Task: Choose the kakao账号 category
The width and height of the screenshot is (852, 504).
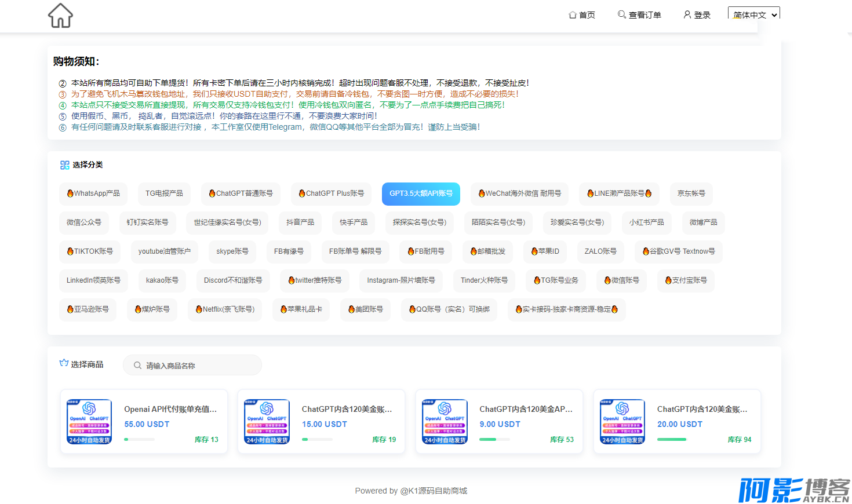Action: (x=162, y=280)
